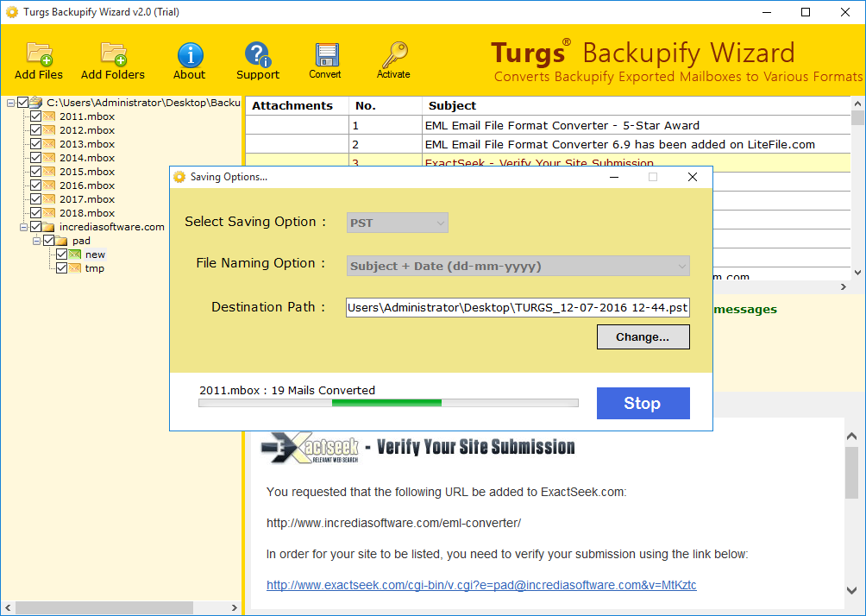Open the Support help icon

257,54
